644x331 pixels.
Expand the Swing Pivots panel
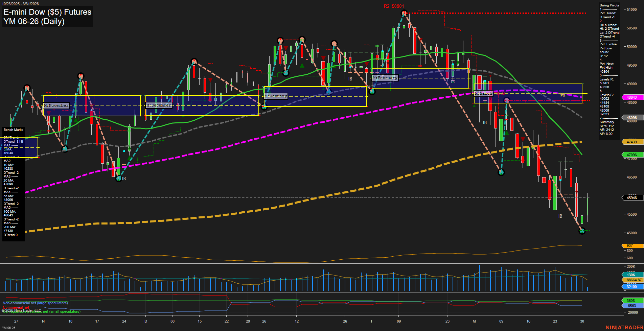click(x=609, y=5)
